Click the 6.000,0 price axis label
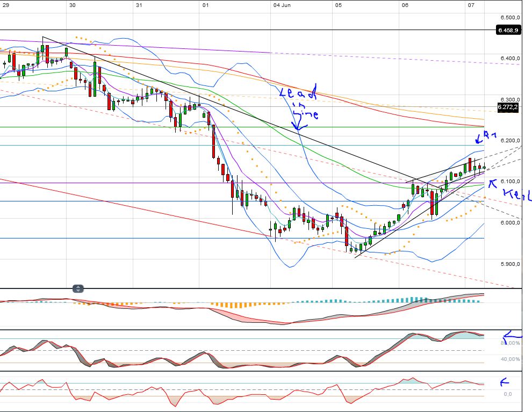Image resolution: width=532 pixels, height=412 pixels. [x=510, y=222]
